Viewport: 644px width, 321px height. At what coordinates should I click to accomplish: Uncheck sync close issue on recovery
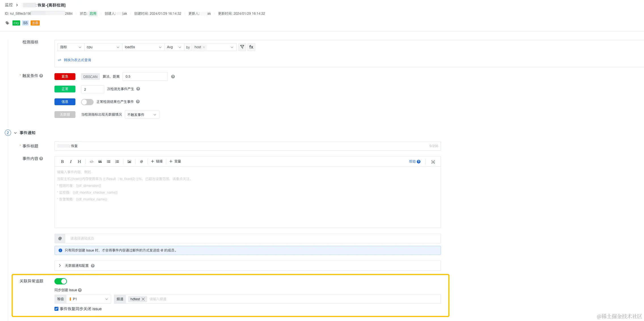tap(56, 309)
